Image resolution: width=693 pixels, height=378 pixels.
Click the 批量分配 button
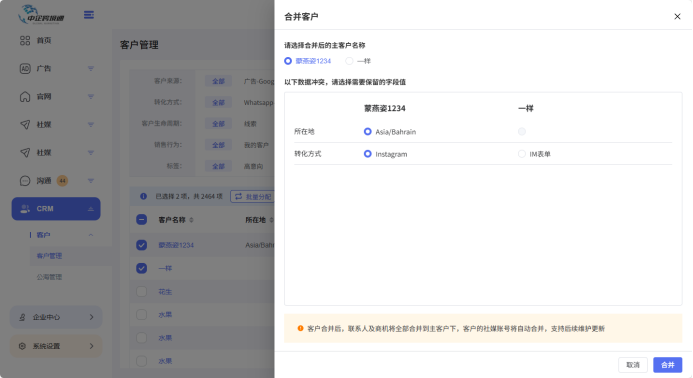[252, 196]
